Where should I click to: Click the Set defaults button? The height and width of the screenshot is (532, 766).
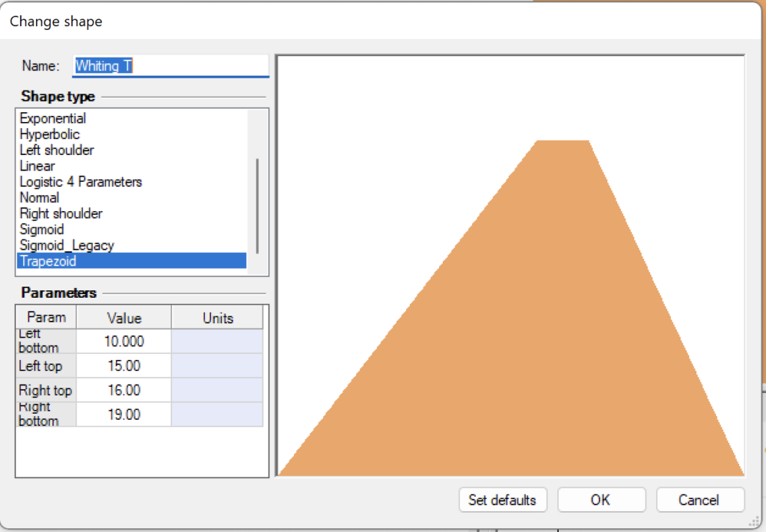point(503,500)
